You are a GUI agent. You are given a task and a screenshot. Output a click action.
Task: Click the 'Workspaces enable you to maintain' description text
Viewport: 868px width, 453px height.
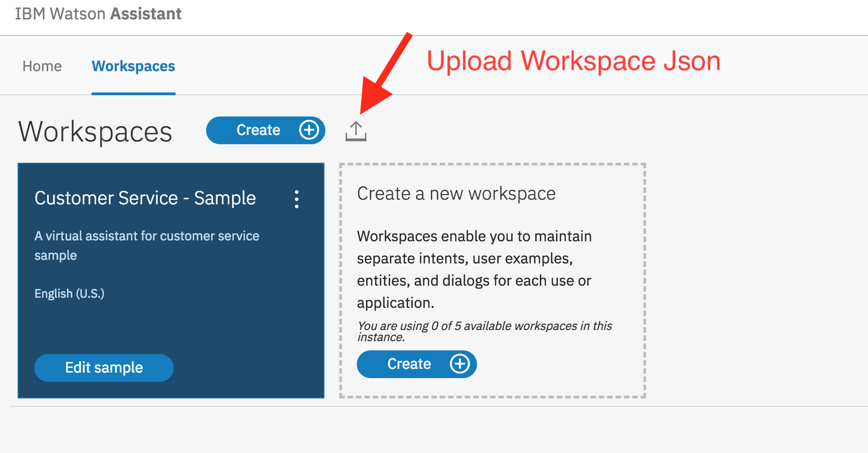474,269
